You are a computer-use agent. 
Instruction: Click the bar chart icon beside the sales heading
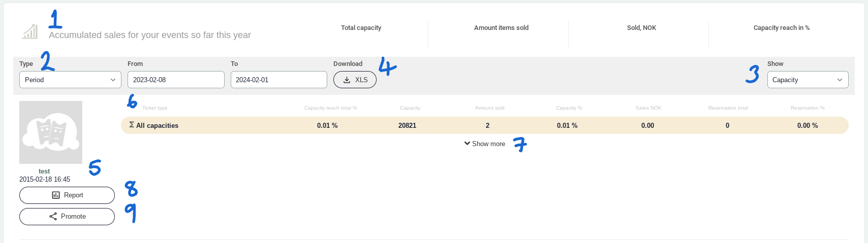tap(30, 31)
